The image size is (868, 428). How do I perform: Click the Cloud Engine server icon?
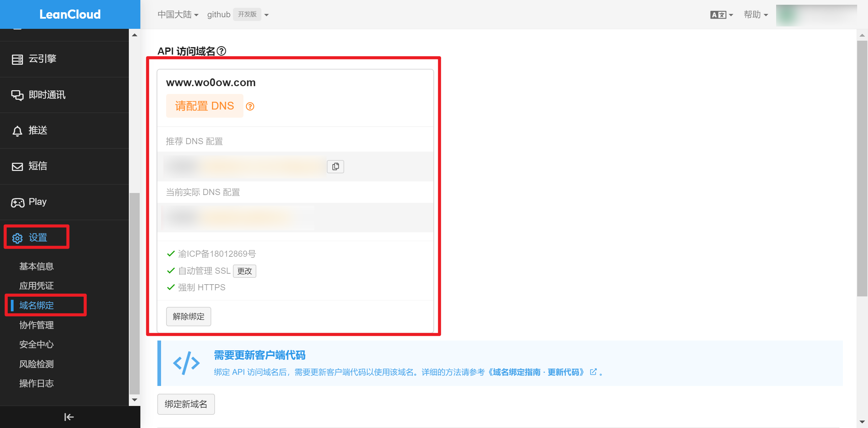[x=17, y=59]
